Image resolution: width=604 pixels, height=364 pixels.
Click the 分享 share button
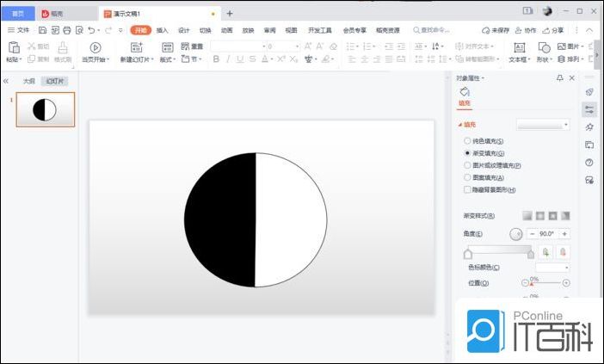[553, 30]
